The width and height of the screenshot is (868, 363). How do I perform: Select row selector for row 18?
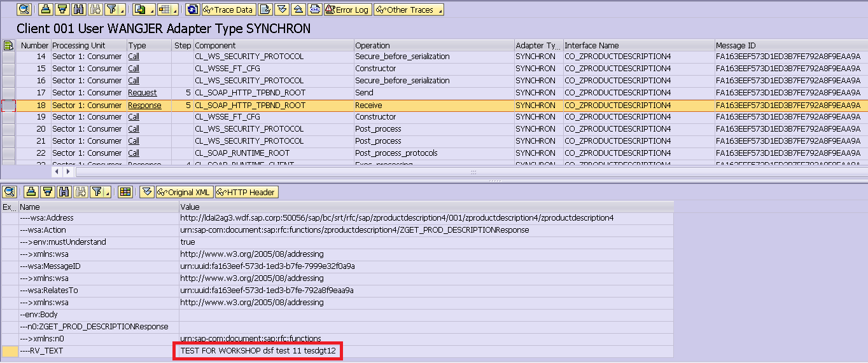coord(8,106)
